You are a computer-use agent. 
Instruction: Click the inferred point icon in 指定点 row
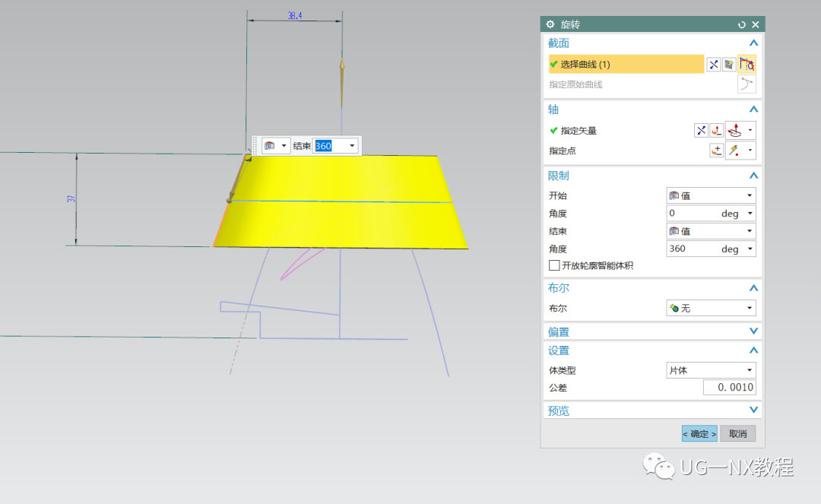pyautogui.click(x=734, y=151)
